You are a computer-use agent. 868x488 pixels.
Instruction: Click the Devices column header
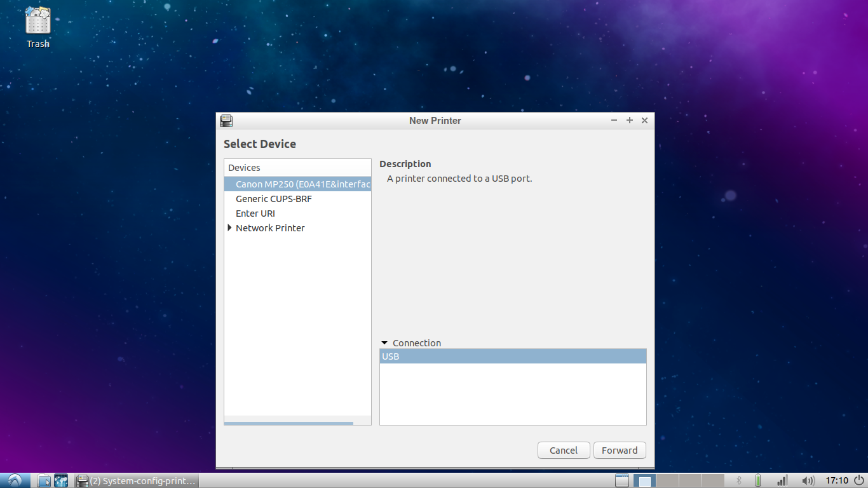(x=297, y=168)
